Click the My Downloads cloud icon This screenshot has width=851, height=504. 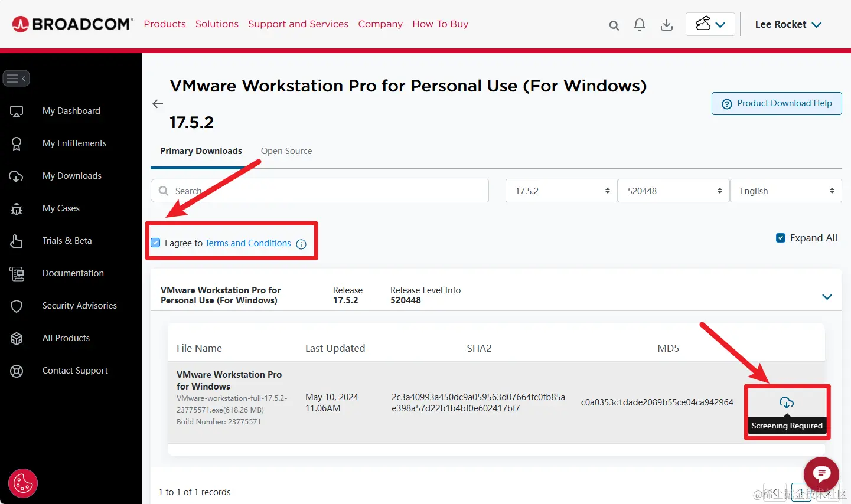pyautogui.click(x=17, y=176)
